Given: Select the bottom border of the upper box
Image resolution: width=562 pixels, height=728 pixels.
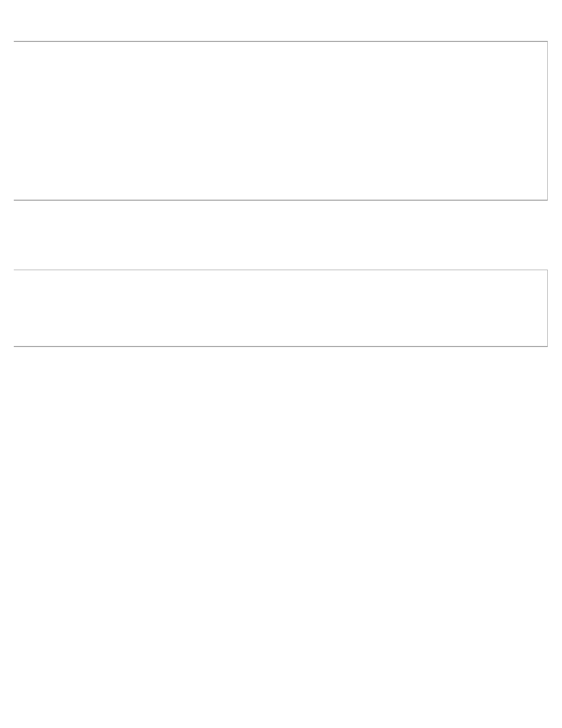Looking at the screenshot, I should (281, 200).
